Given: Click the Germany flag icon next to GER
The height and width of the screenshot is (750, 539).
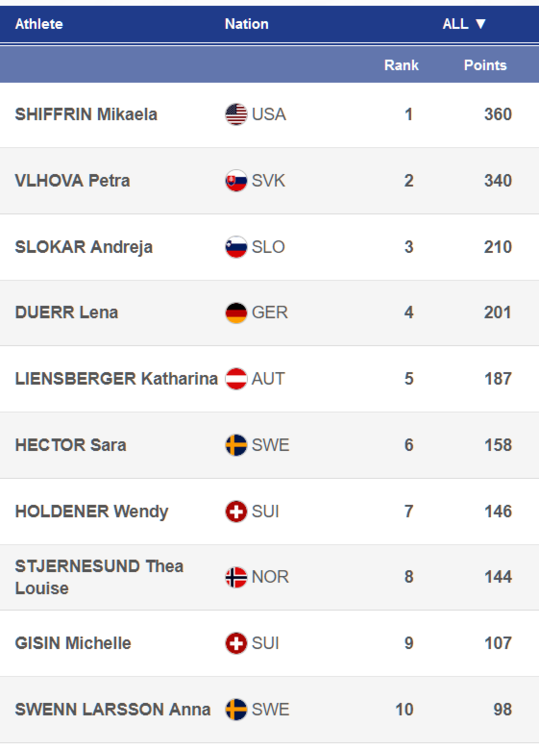Looking at the screenshot, I should click(236, 313).
